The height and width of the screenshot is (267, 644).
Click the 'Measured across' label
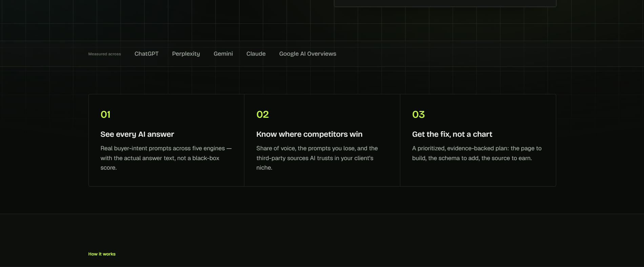104,54
